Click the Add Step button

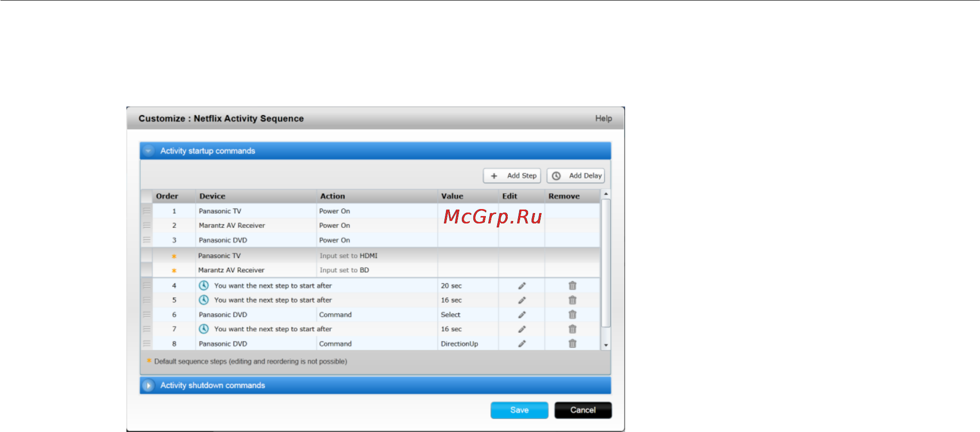(x=512, y=176)
